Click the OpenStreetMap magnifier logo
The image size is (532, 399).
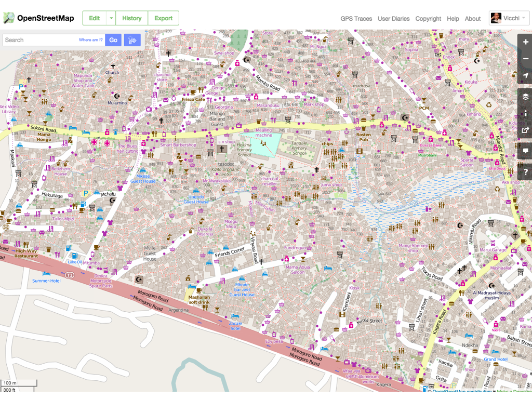pyautogui.click(x=9, y=18)
